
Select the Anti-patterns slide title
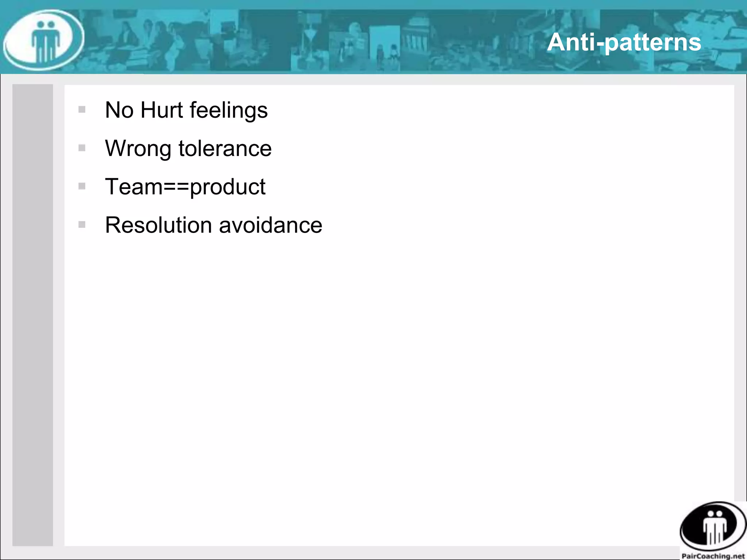pos(624,42)
